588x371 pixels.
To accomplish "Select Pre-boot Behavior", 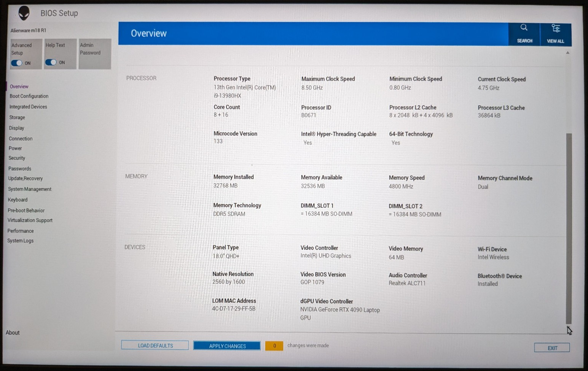I will point(26,210).
